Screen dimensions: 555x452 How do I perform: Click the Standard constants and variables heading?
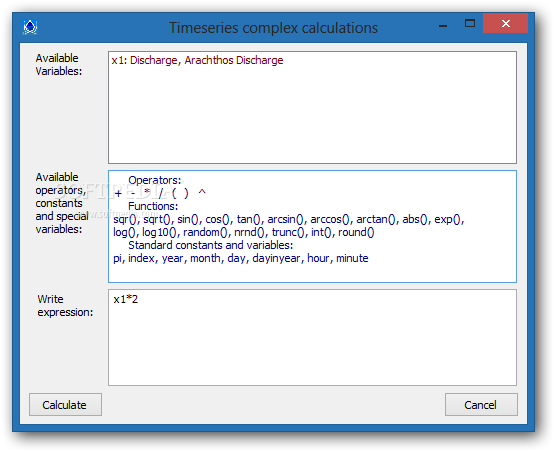point(211,245)
